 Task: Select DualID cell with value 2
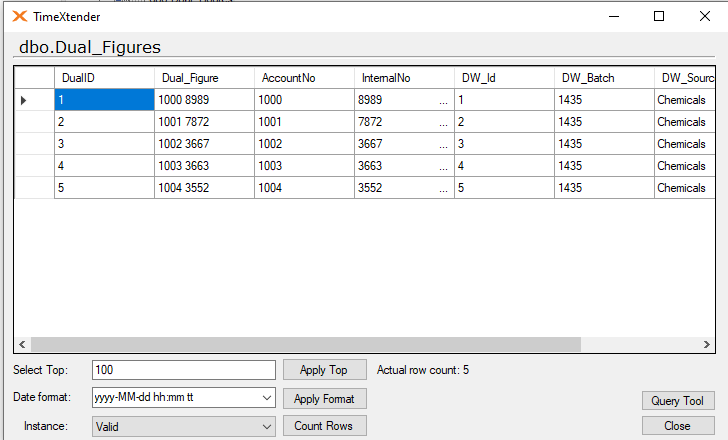(x=104, y=122)
